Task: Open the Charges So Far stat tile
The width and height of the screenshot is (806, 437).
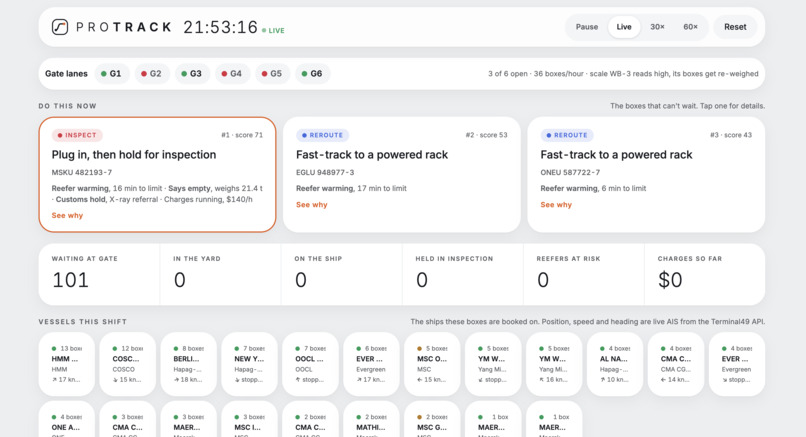Action: pyautogui.click(x=705, y=275)
